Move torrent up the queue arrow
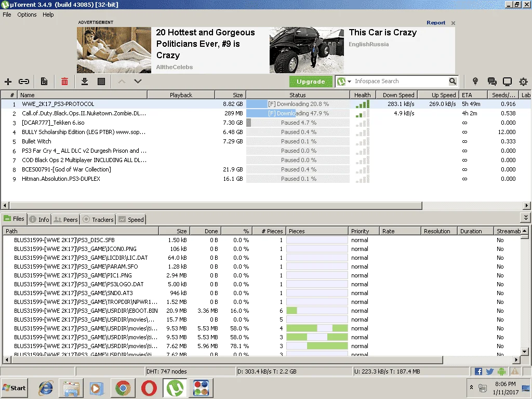This screenshot has height=399, width=532. point(122,82)
